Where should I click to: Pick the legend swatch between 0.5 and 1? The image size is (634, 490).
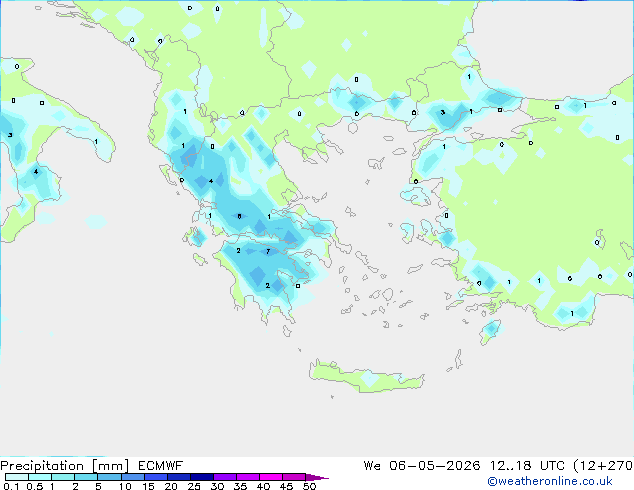click(40, 477)
